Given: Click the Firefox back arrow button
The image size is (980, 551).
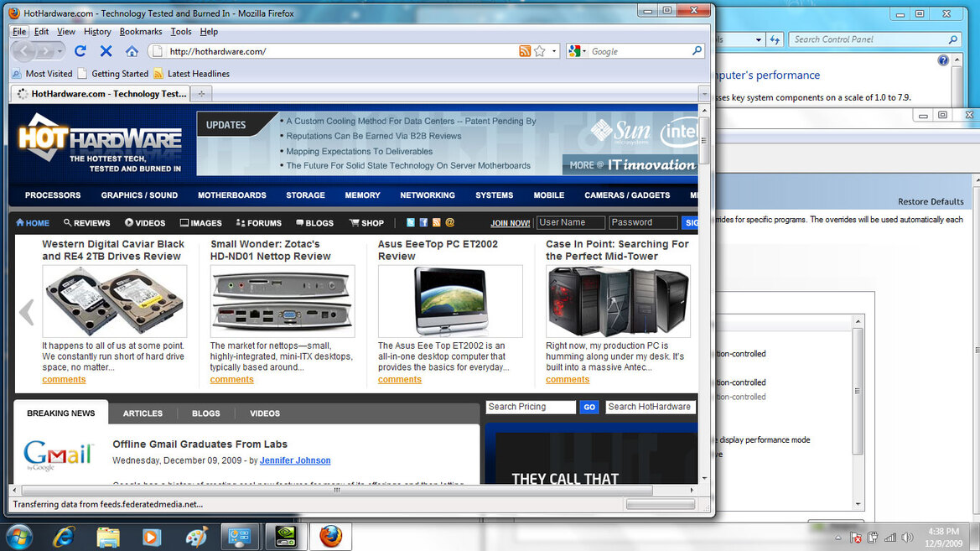Looking at the screenshot, I should point(24,51).
